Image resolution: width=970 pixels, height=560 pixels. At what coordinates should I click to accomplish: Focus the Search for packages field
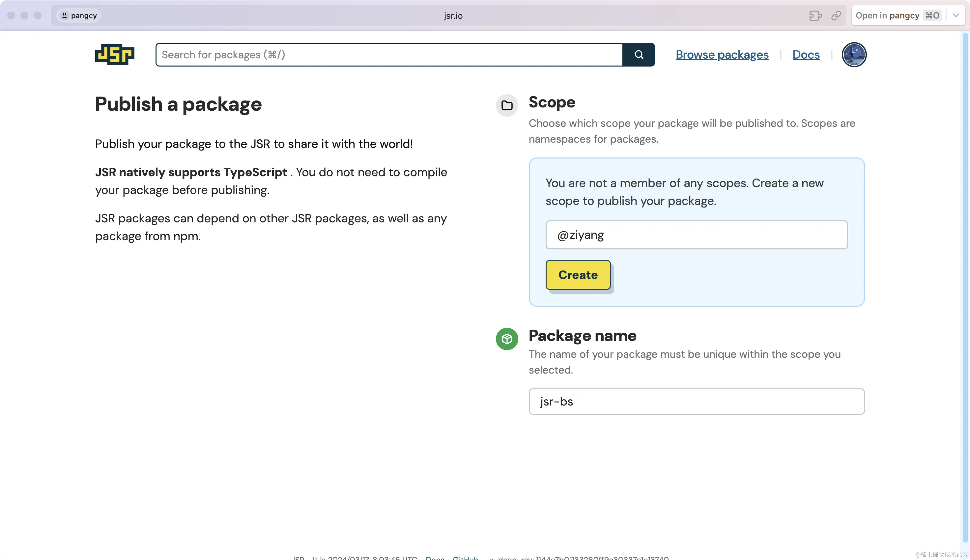point(388,55)
